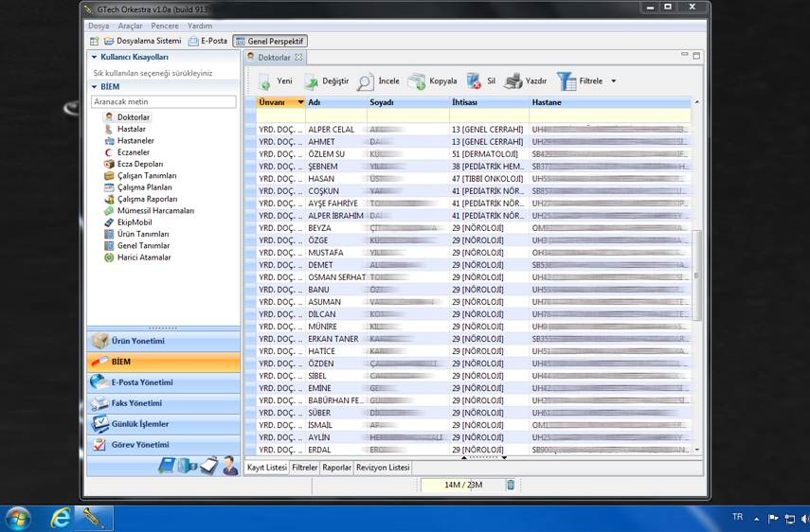Open the Araçlar menu
Image resolution: width=810 pixels, height=532 pixels.
[x=130, y=26]
